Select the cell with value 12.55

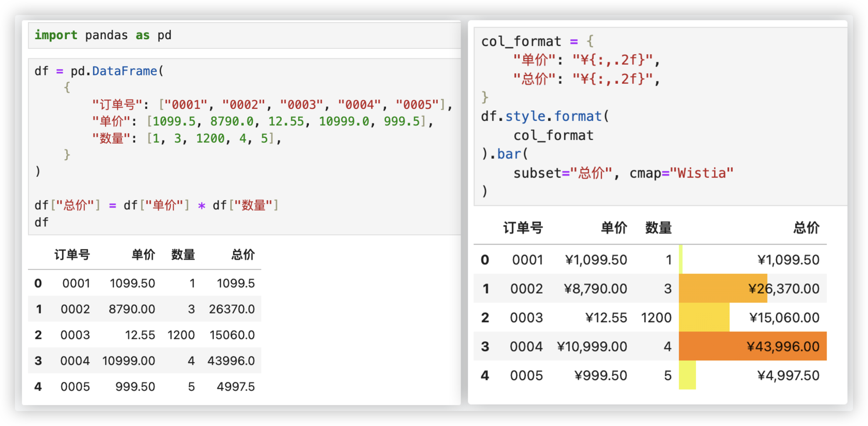(x=140, y=335)
